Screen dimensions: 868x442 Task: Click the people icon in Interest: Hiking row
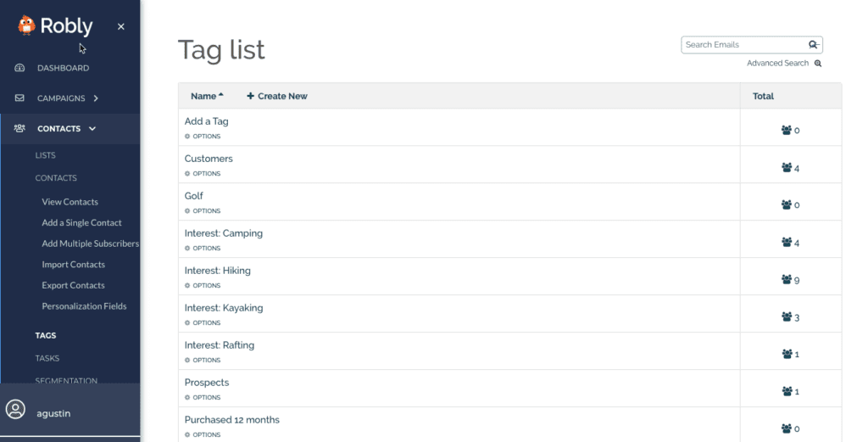coord(786,279)
